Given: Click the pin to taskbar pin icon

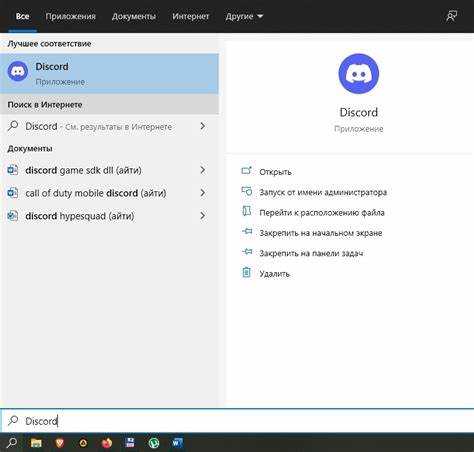Looking at the screenshot, I should click(247, 252).
